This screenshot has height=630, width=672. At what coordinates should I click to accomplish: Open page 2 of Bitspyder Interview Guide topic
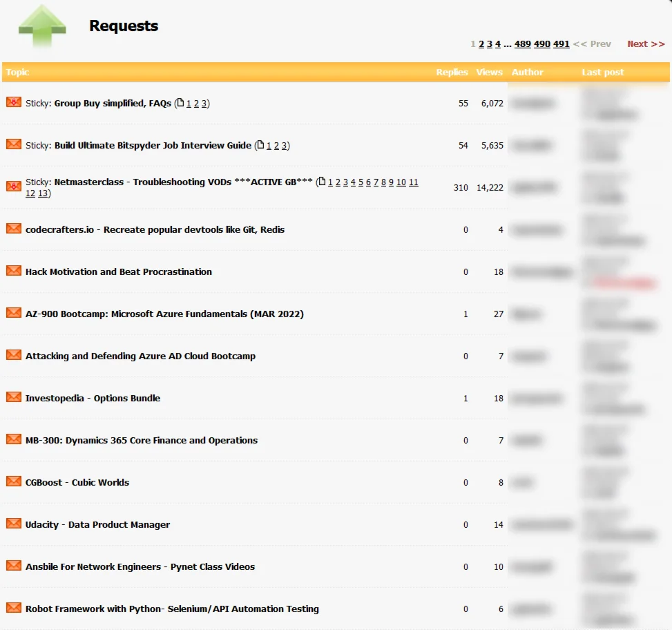coord(276,146)
